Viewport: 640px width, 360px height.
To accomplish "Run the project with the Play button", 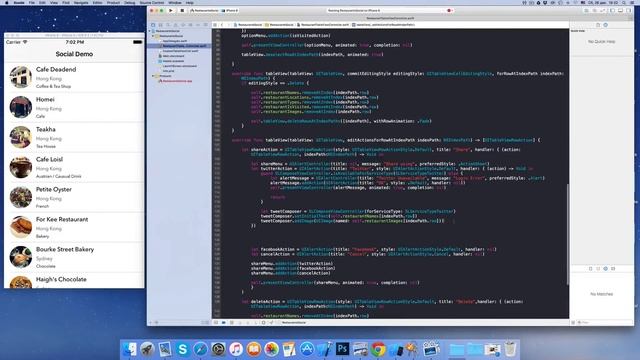I will [x=171, y=11].
